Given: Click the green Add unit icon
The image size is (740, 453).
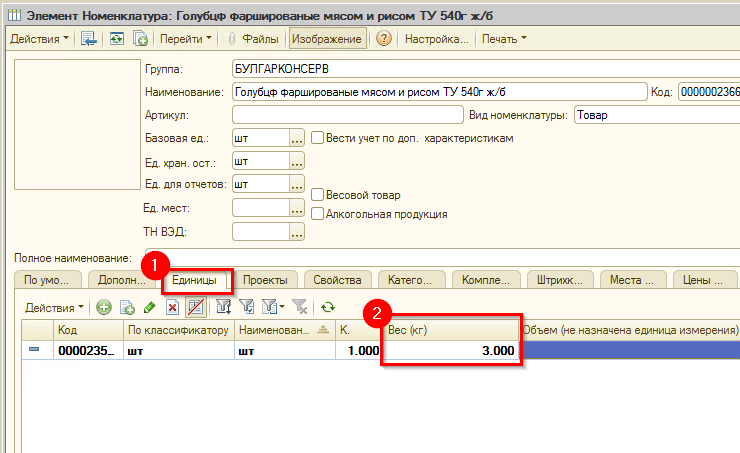Looking at the screenshot, I should [104, 307].
